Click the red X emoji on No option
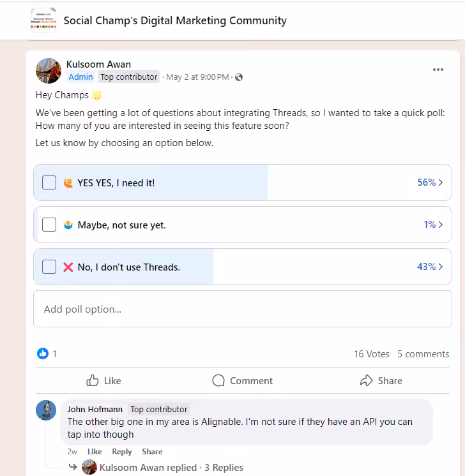This screenshot has width=465, height=476. coord(68,267)
